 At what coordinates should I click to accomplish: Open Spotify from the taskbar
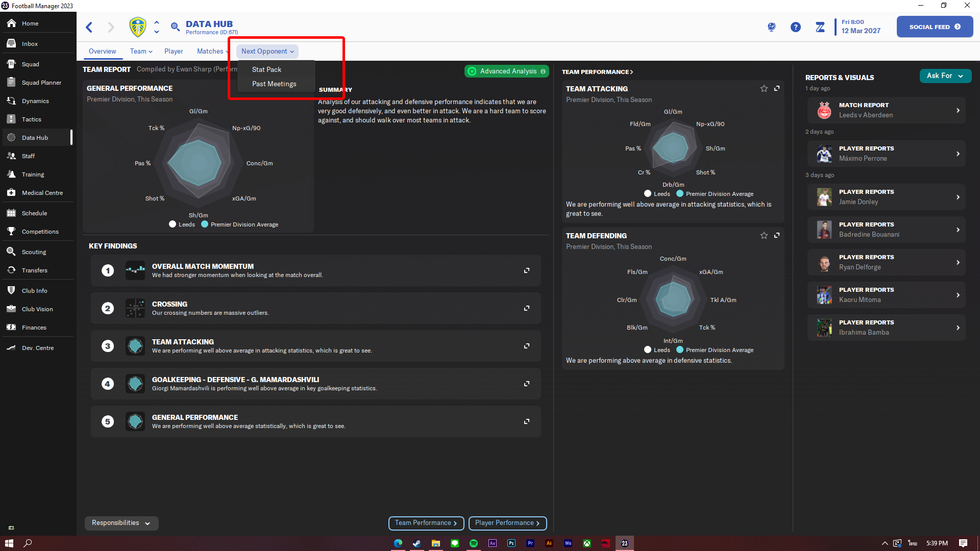click(474, 543)
